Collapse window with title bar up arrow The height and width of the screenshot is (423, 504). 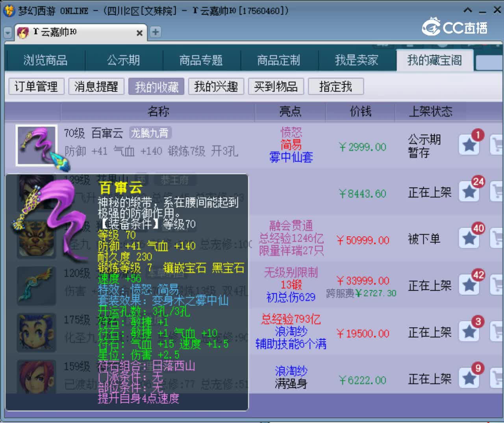click(x=468, y=10)
